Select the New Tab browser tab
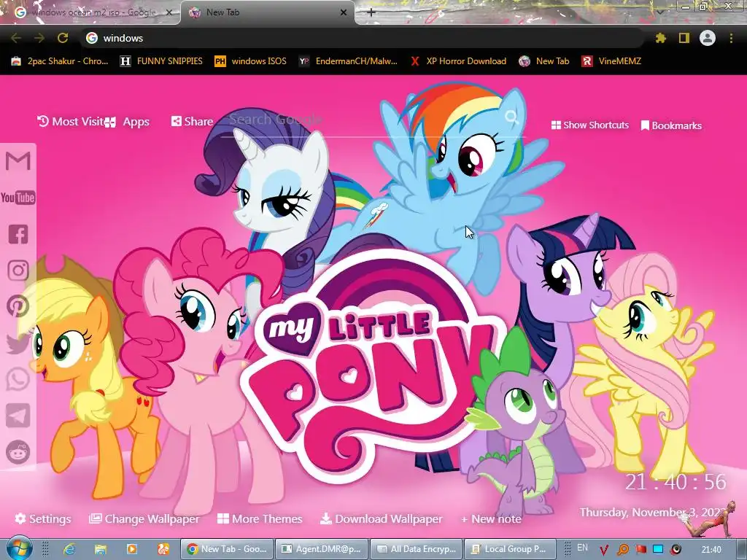 pyautogui.click(x=267, y=12)
